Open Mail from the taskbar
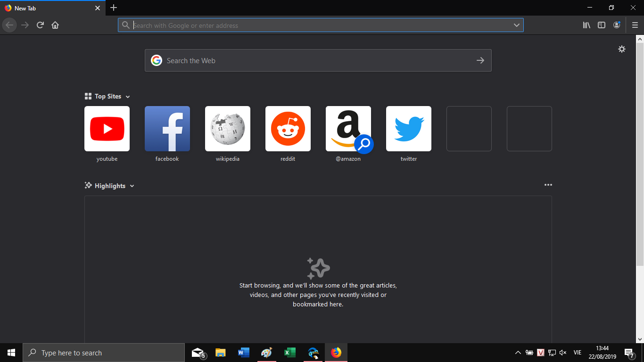644x362 pixels. [198, 353]
